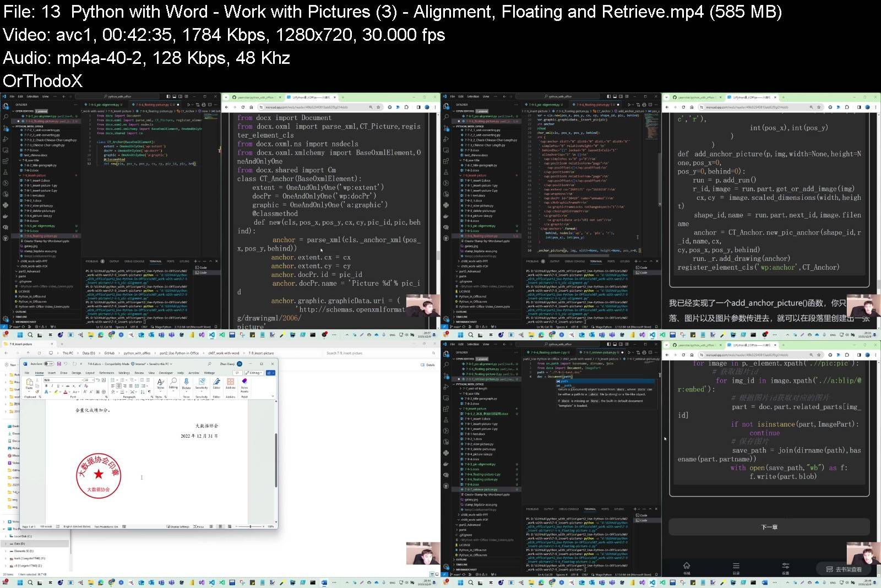Toggle Underline formatting in Word

click(58, 385)
